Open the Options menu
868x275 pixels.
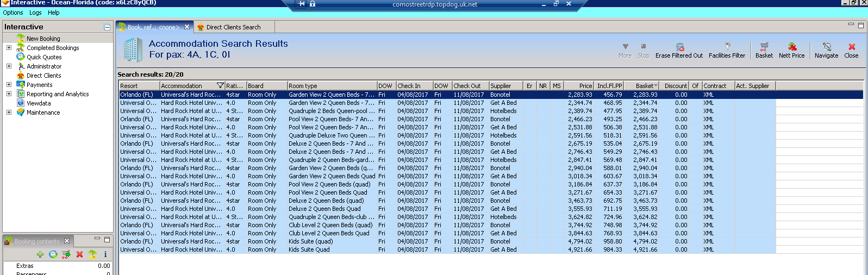(x=13, y=12)
